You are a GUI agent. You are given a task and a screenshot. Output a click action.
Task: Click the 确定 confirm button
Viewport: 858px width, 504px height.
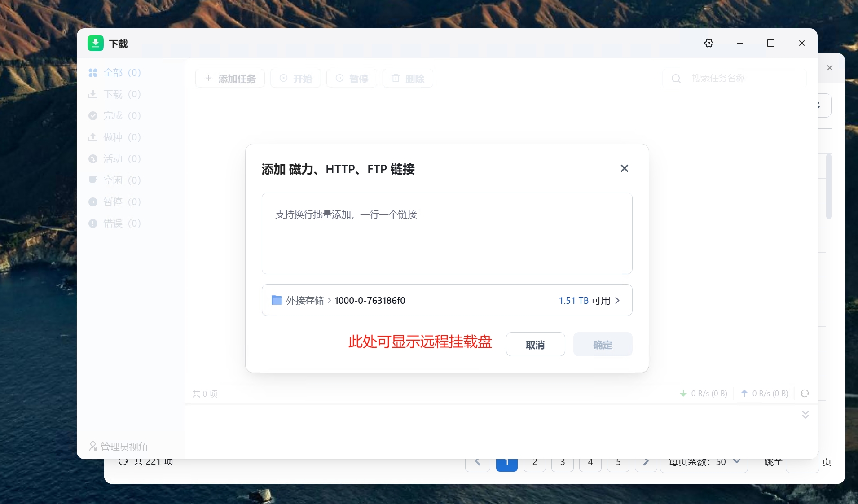tap(603, 345)
